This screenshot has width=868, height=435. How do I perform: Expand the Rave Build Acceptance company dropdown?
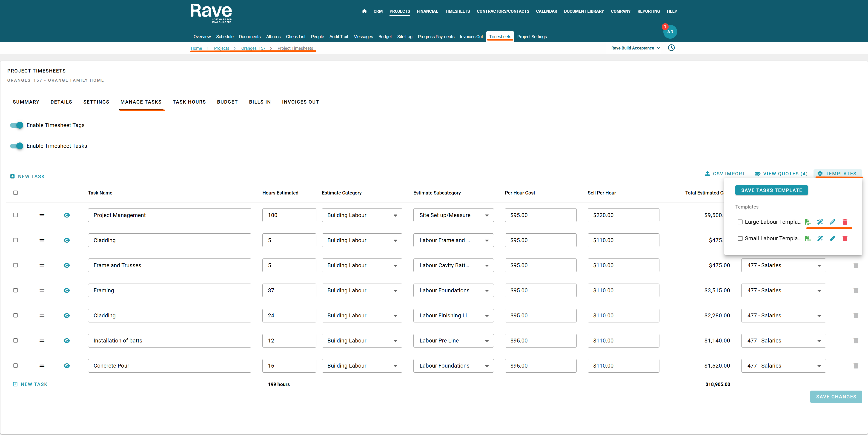pos(636,48)
